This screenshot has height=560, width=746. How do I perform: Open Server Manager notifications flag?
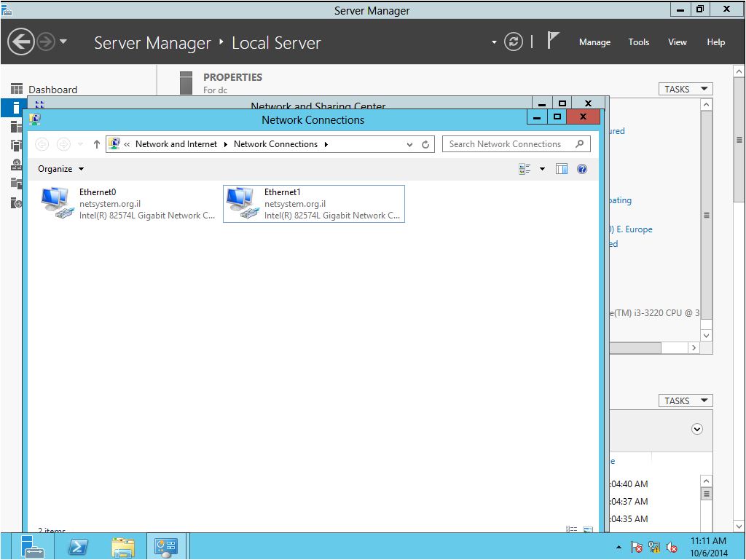coord(552,40)
